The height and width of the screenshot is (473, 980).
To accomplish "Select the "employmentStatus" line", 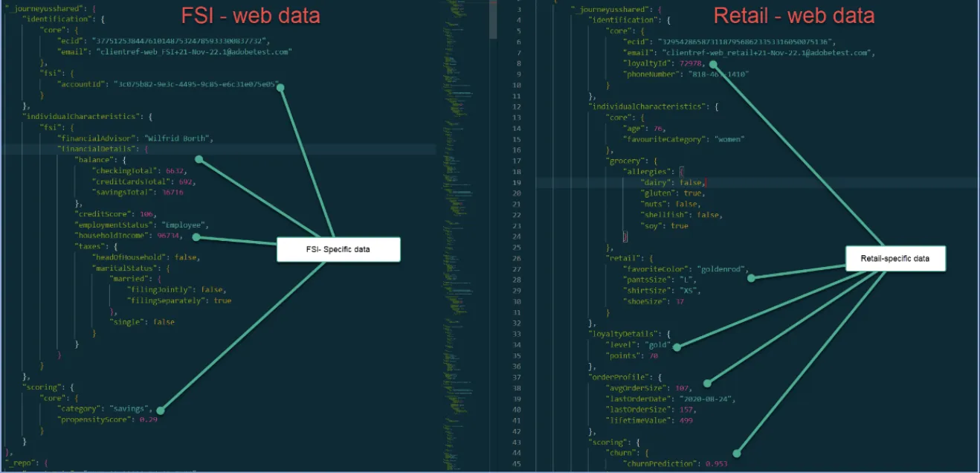I will click(x=143, y=225).
